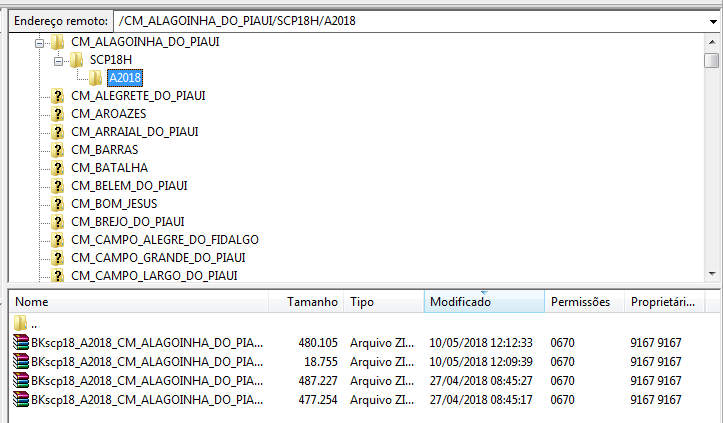
Task: Select CM_BELEM_DO_PIAUI in the tree
Action: (x=129, y=186)
